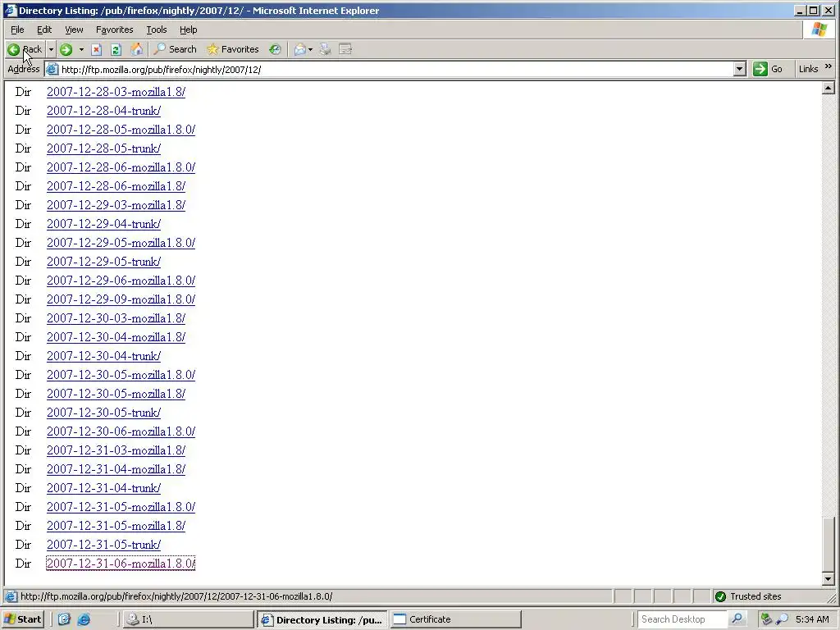Open 2007-12-31-06-mozilla1.8.0/ link
This screenshot has width=840, height=630.
pyautogui.click(x=121, y=564)
